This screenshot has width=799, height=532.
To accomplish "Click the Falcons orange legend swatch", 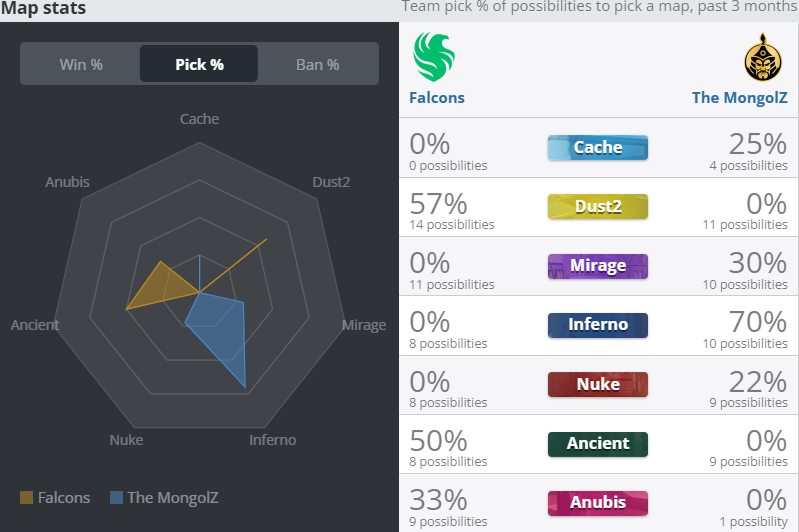I will click(26, 497).
